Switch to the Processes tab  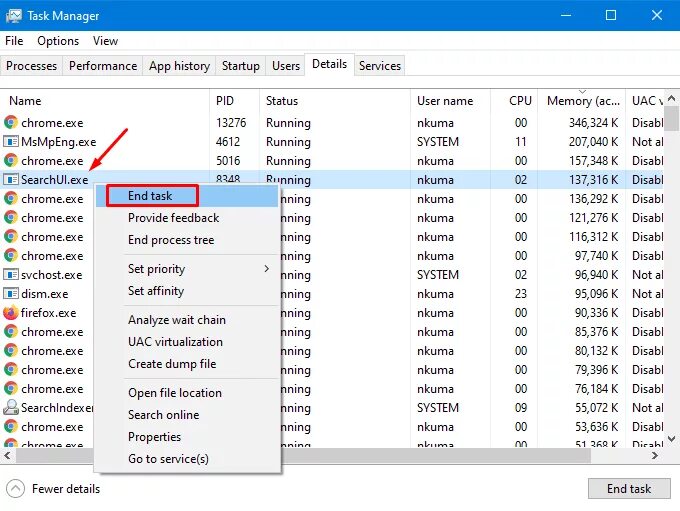pyautogui.click(x=31, y=66)
